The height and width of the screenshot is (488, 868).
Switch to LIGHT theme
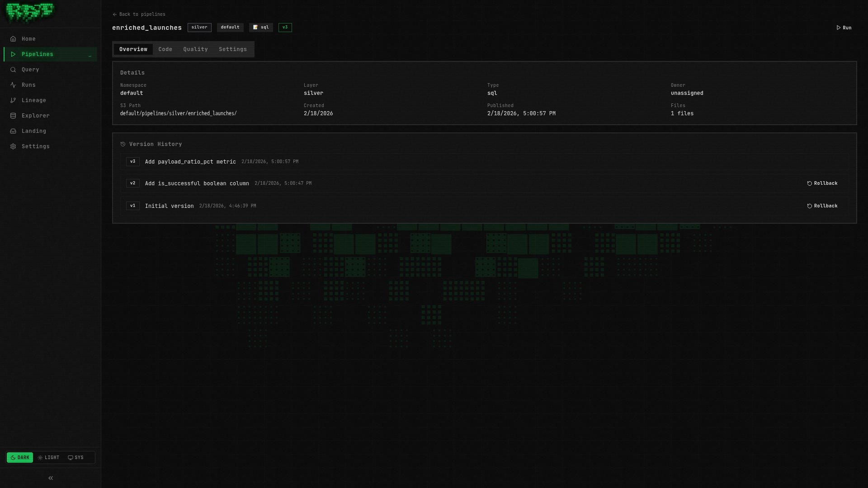[x=48, y=457]
